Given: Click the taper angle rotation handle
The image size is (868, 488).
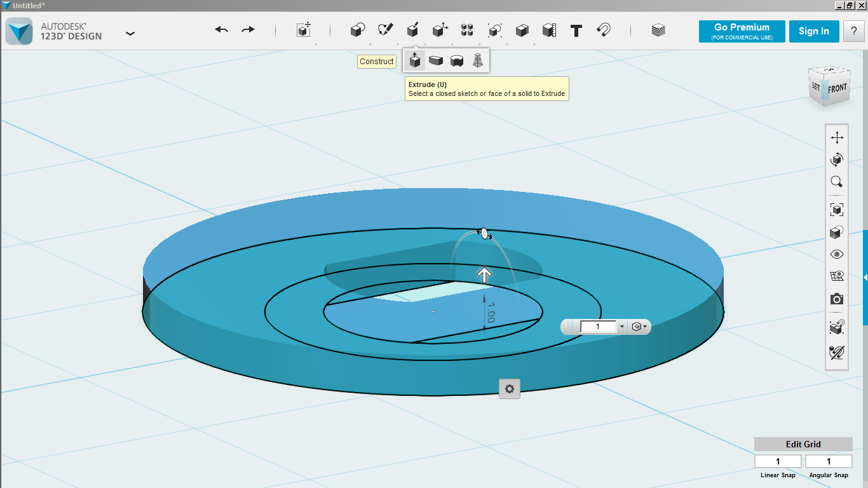Looking at the screenshot, I should point(484,234).
